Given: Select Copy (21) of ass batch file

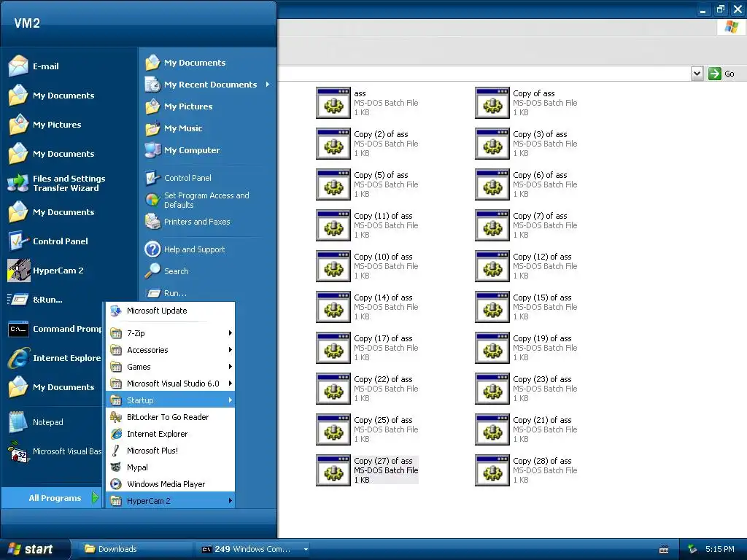Looking at the screenshot, I should [526, 429].
